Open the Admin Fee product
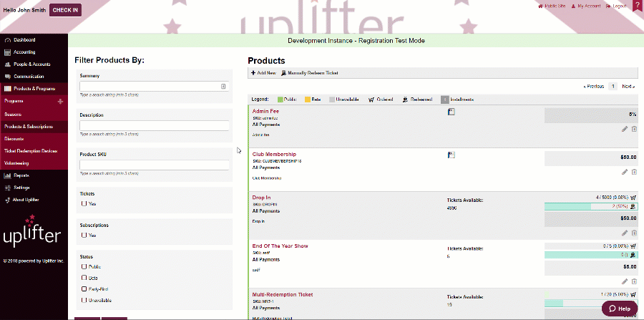Screen dimensions: 644x320 point(265,112)
